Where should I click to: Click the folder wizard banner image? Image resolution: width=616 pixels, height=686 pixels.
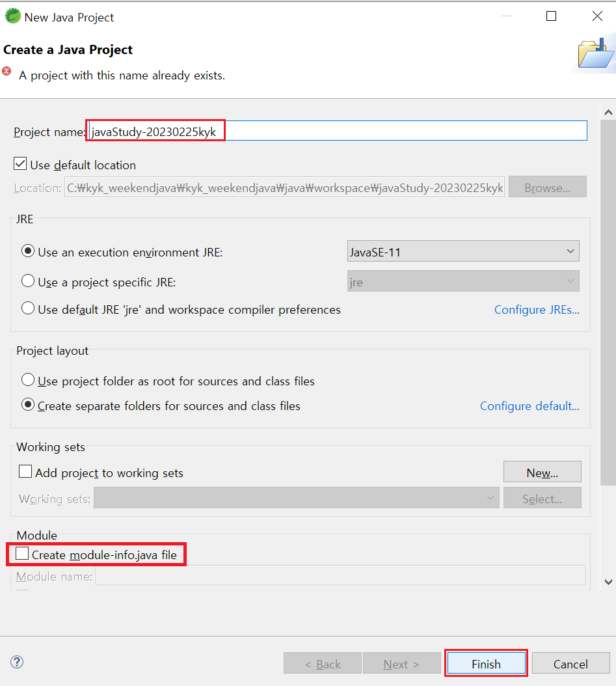point(595,54)
